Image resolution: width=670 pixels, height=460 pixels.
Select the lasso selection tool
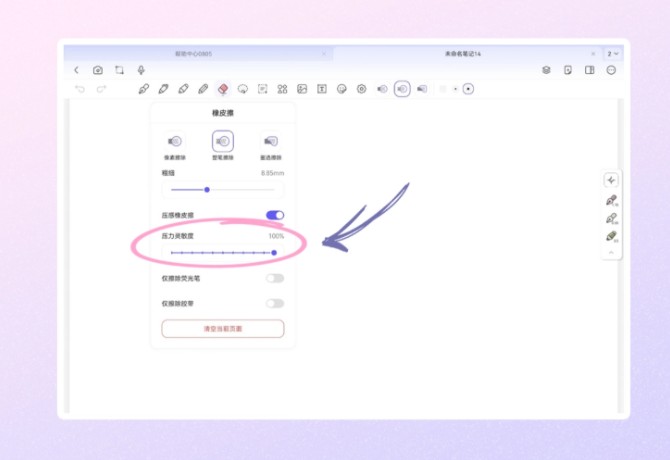click(x=242, y=89)
